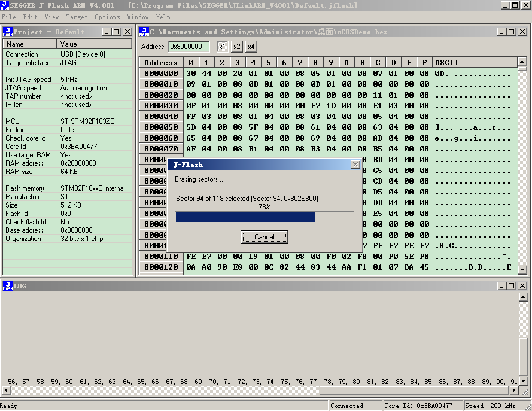This screenshot has height=411, width=532.
Task: Click the J-Flash icon in LOG panel title
Action: pyautogui.click(x=7, y=286)
